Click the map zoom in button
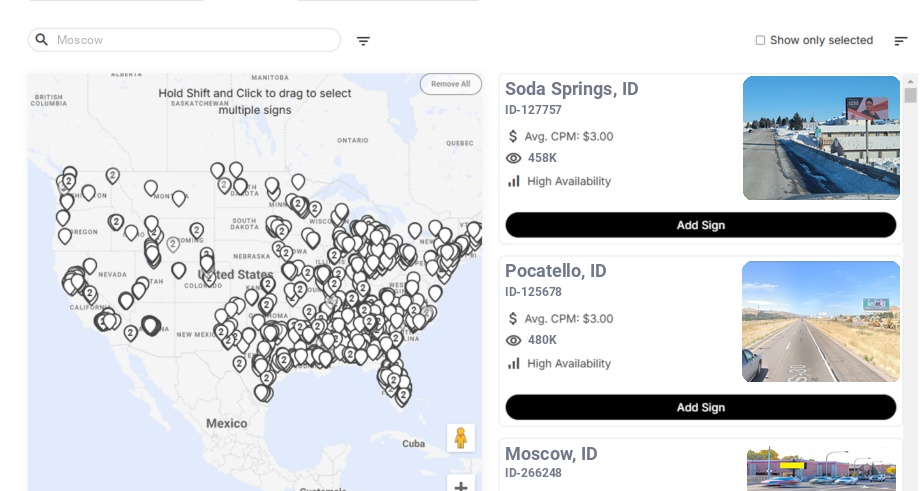This screenshot has height=491, width=920. [x=460, y=487]
